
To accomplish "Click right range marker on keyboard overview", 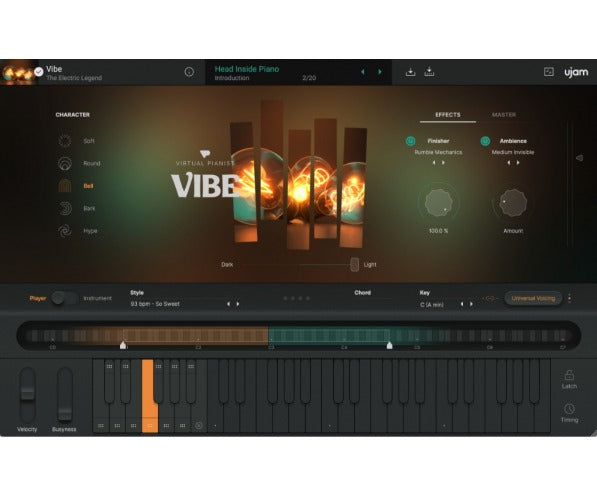I will [x=389, y=345].
